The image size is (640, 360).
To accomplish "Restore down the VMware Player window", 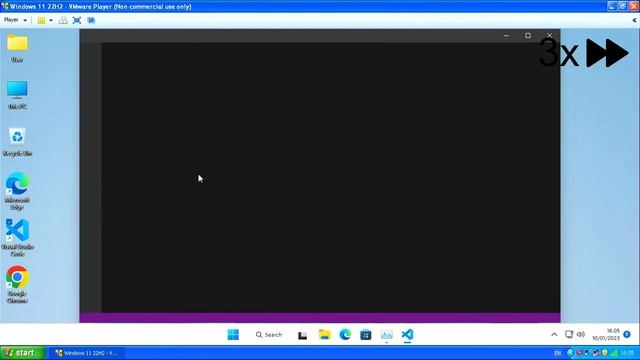I will point(623,6).
